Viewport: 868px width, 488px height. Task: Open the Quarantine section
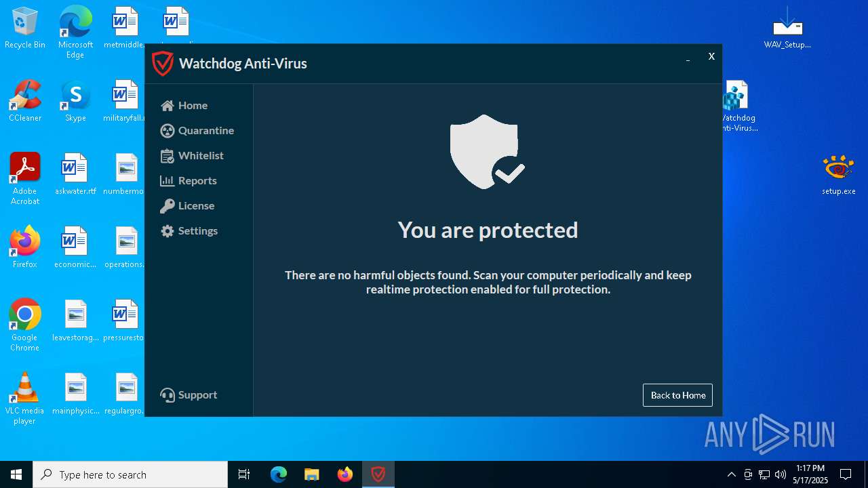click(197, 131)
